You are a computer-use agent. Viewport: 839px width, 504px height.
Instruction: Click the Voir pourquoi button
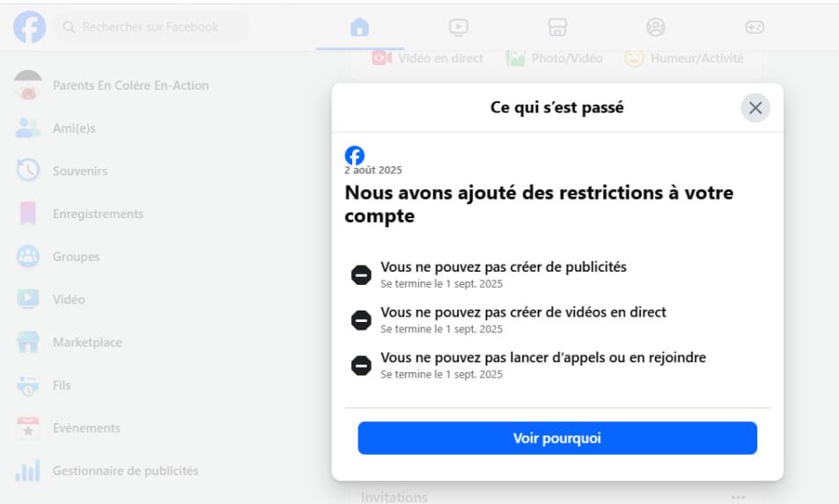[x=557, y=438]
